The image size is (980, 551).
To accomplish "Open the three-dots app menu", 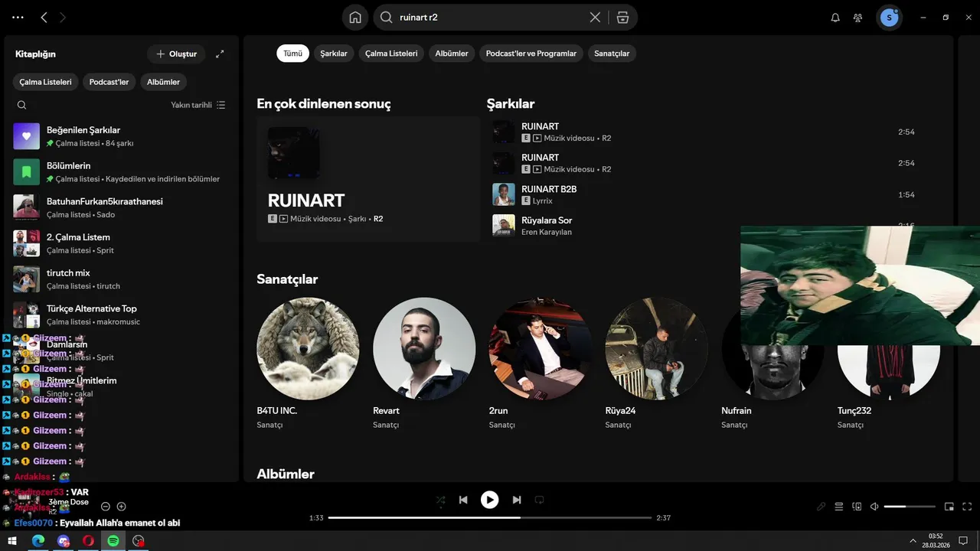I will point(18,17).
